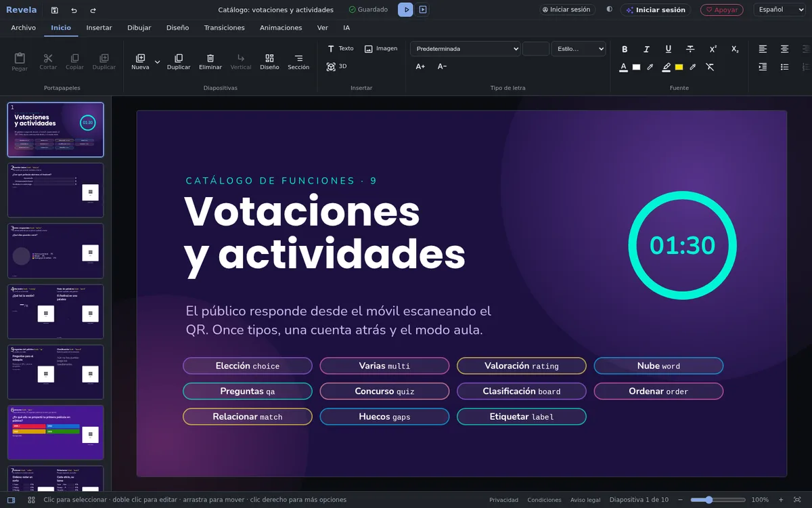The height and width of the screenshot is (508, 812).
Task: Open the Diseño layout button in Diapositivas
Action: coord(269,62)
